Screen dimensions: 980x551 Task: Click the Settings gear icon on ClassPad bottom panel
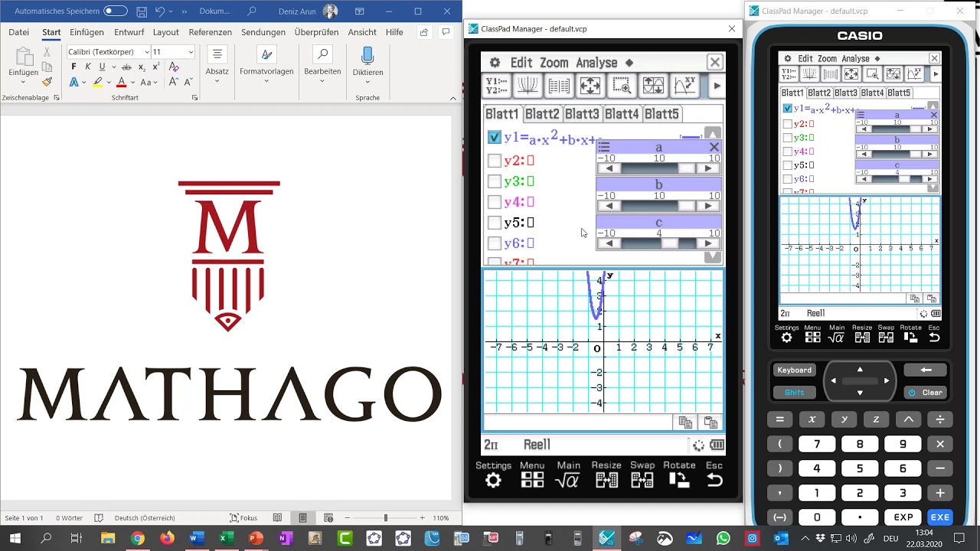click(x=493, y=481)
